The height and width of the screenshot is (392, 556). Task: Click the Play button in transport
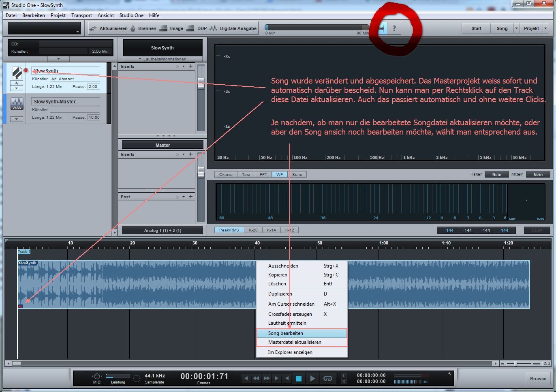(312, 379)
